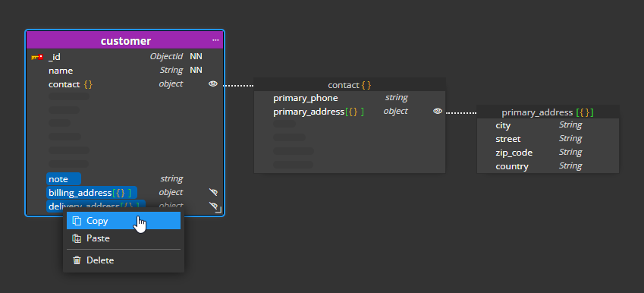This screenshot has width=644, height=293.
Task: Select the highlighted note field
Action: 64,179
